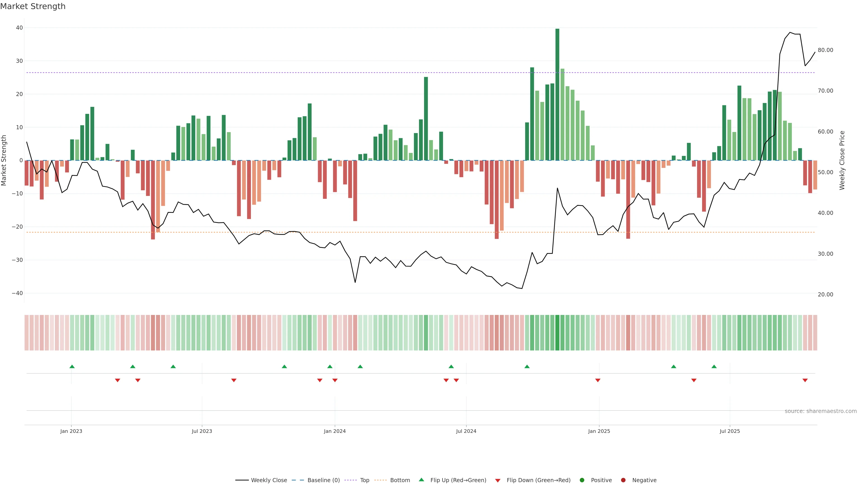The width and height of the screenshot is (868, 488).
Task: Click the first flip-up marker near Jan 2023
Action: [x=72, y=366]
